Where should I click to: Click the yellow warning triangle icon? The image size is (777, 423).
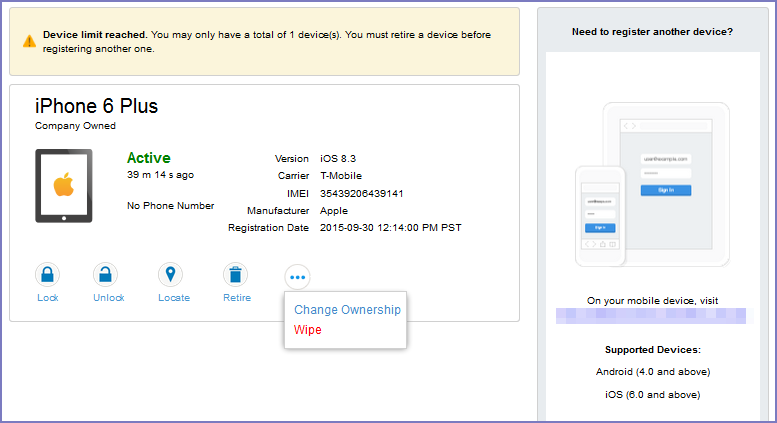coord(29,42)
